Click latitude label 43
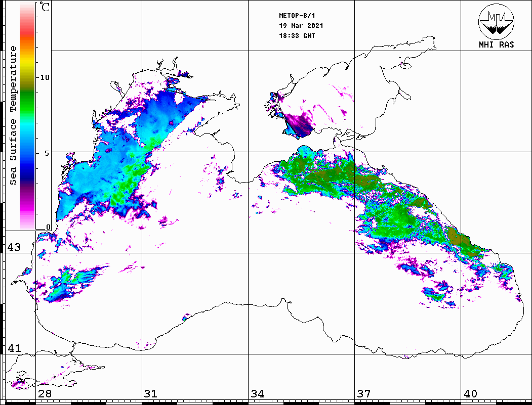This screenshot has height=405, width=532. coord(14,247)
